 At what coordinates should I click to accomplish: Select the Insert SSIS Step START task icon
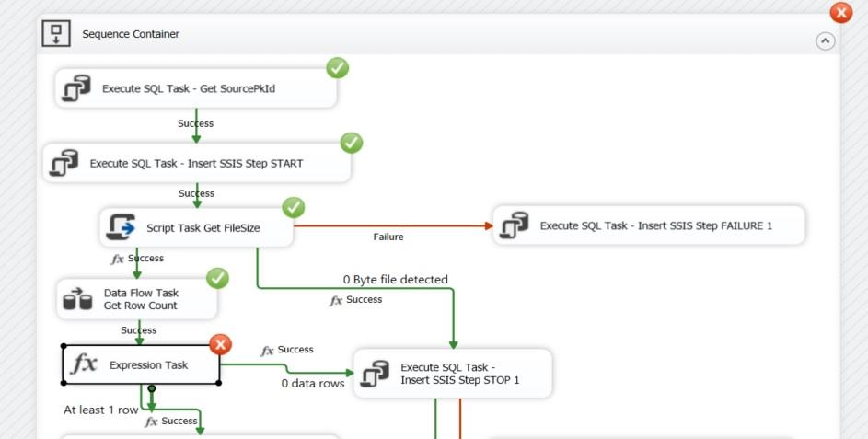pos(64,164)
